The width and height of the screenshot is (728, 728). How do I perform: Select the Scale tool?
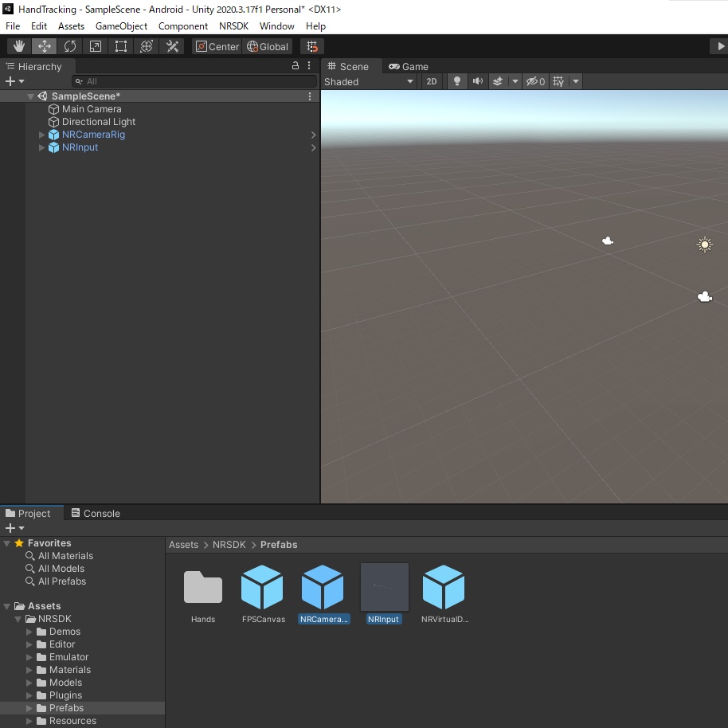tap(96, 46)
